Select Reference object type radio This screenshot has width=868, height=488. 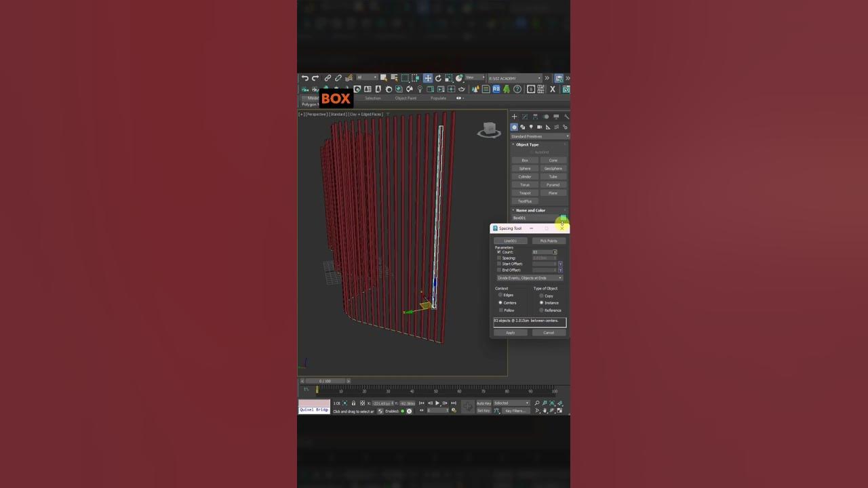(x=541, y=310)
